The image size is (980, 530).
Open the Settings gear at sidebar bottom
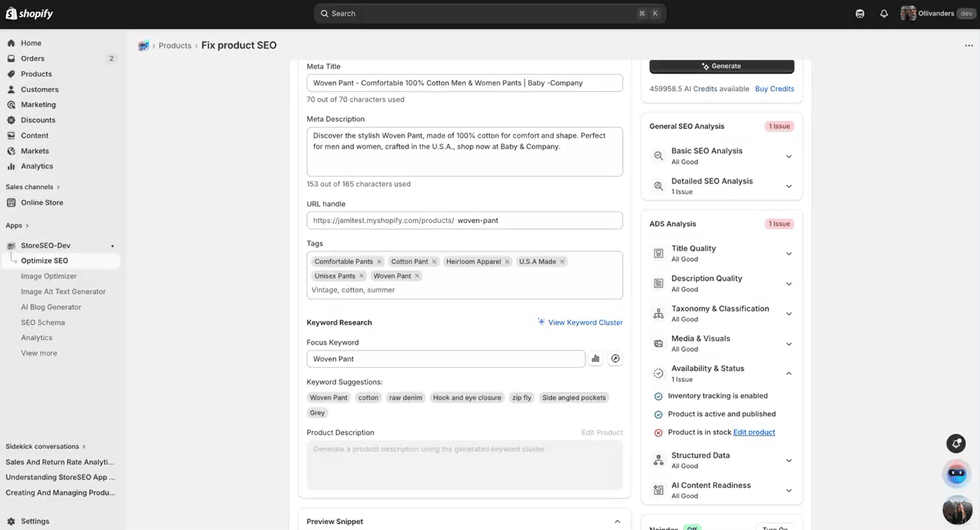(x=12, y=522)
